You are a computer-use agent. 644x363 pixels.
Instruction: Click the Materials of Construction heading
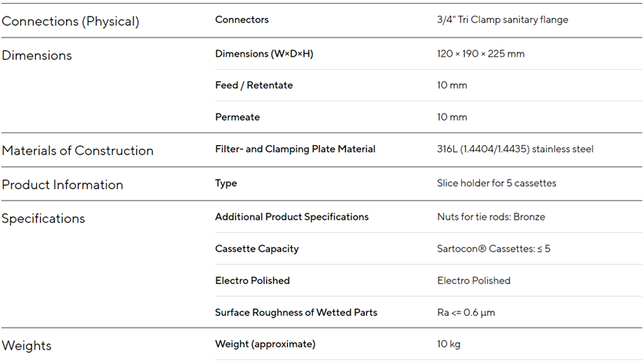(78, 151)
